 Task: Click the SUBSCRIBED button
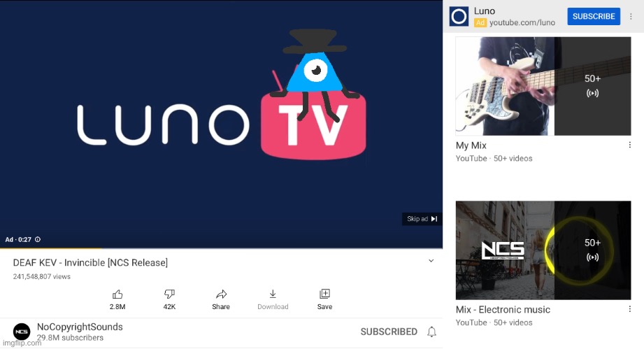point(389,332)
